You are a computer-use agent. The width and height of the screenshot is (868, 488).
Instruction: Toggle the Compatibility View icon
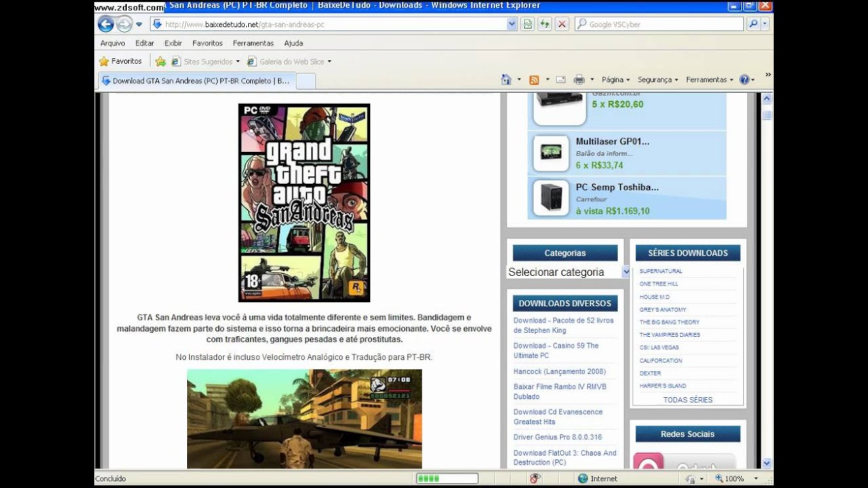coord(527,24)
